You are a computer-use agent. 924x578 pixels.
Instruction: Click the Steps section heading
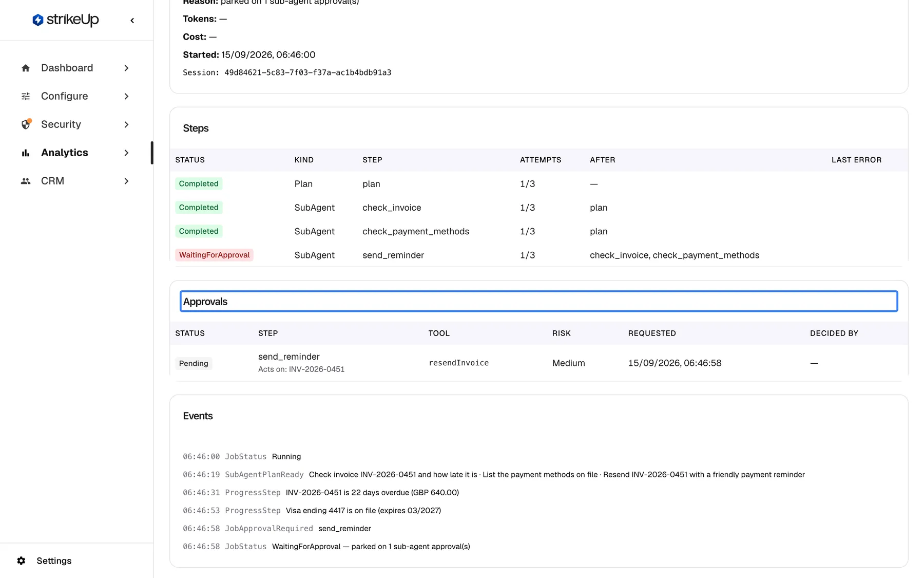[196, 128]
